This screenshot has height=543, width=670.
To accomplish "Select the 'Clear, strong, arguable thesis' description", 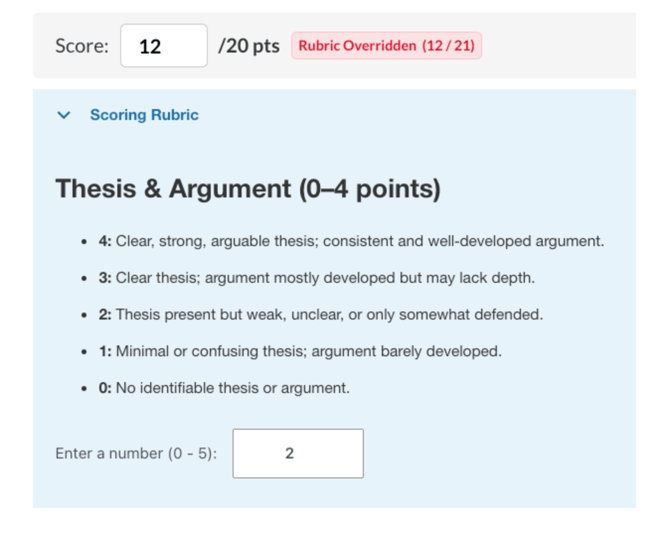I will (x=360, y=241).
